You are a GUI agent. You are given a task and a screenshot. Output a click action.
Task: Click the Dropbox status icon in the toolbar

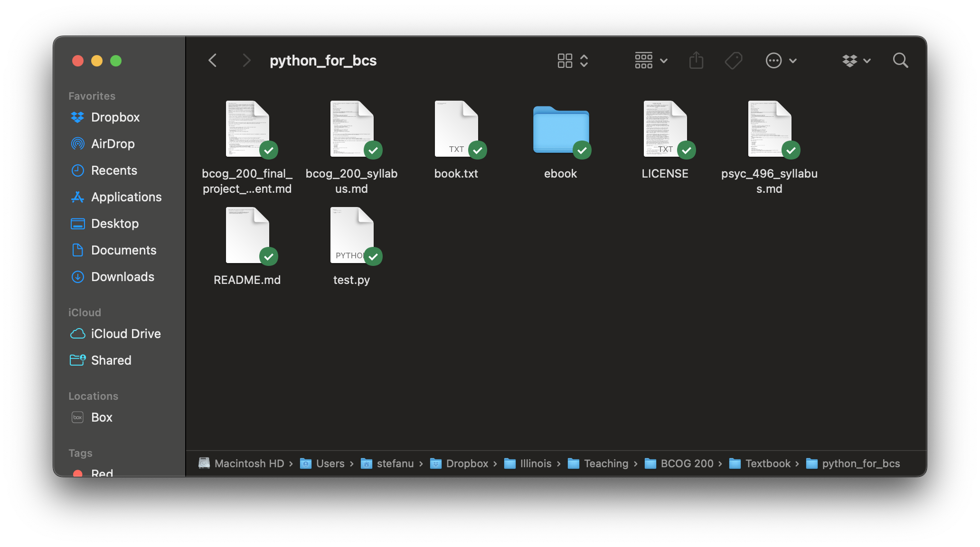pos(849,60)
